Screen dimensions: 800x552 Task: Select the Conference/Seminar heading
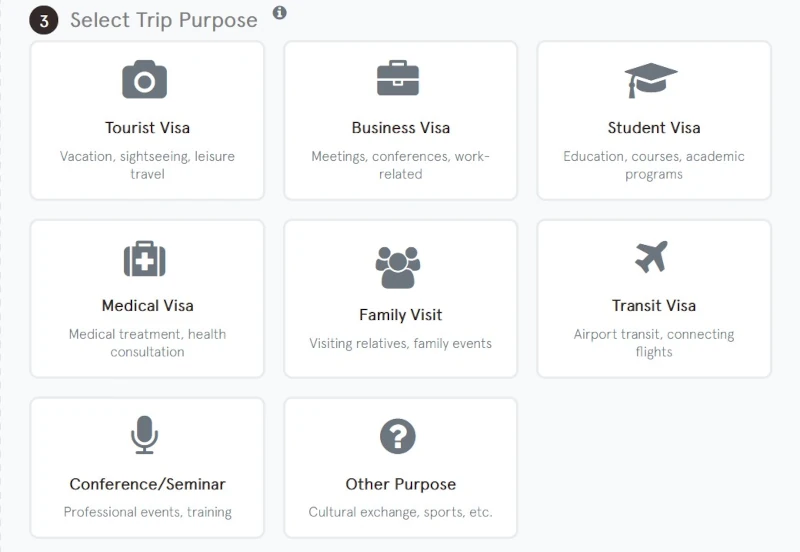(147, 484)
